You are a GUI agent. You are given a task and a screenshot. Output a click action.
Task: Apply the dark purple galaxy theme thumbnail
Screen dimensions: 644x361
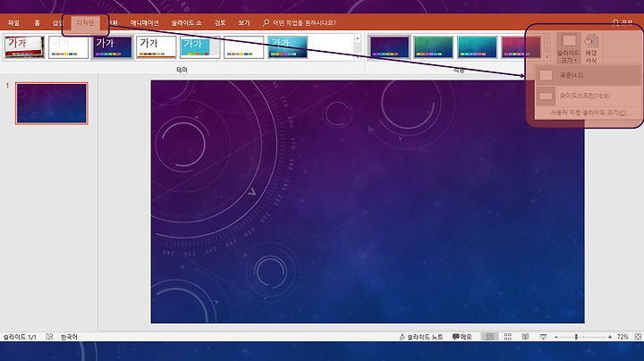(112, 47)
